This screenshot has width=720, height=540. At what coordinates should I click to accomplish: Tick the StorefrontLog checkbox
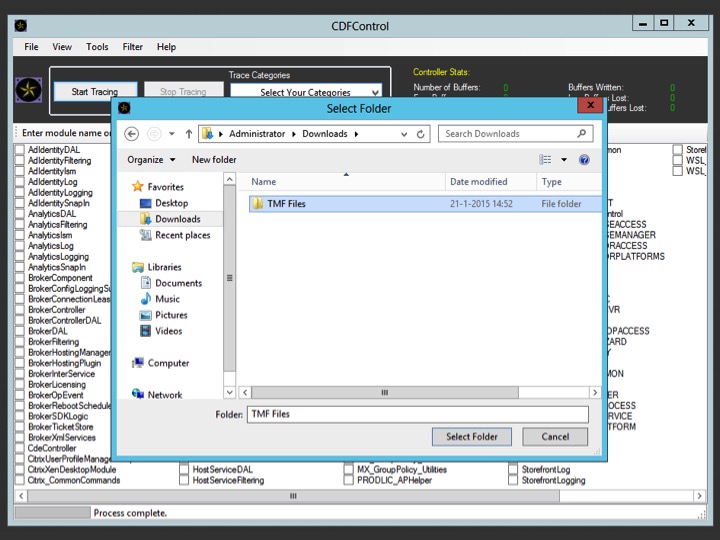click(513, 469)
